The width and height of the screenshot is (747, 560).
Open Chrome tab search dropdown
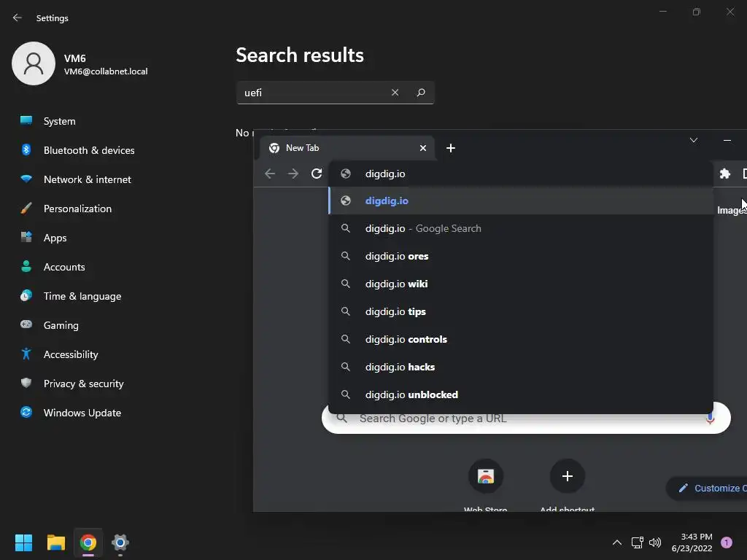pos(694,140)
